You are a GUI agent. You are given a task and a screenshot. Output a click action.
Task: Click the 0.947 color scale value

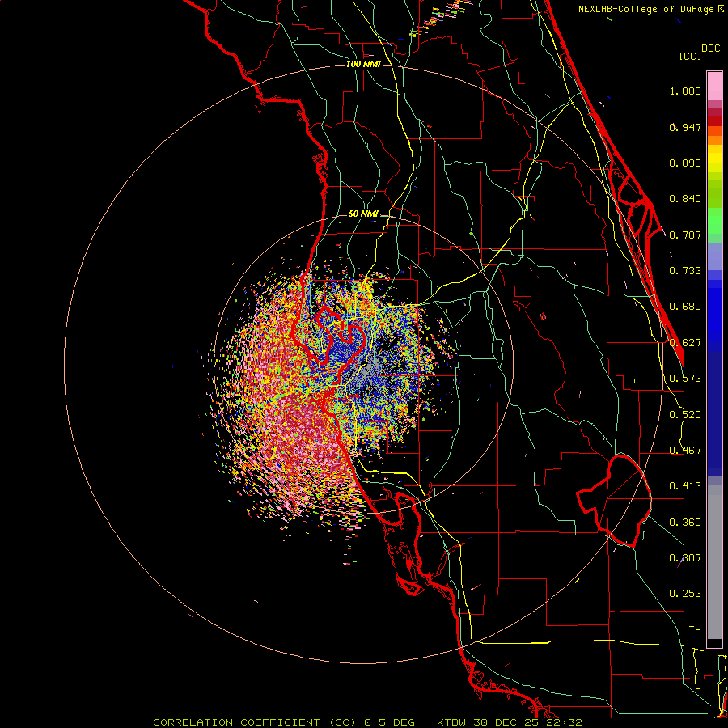[685, 127]
